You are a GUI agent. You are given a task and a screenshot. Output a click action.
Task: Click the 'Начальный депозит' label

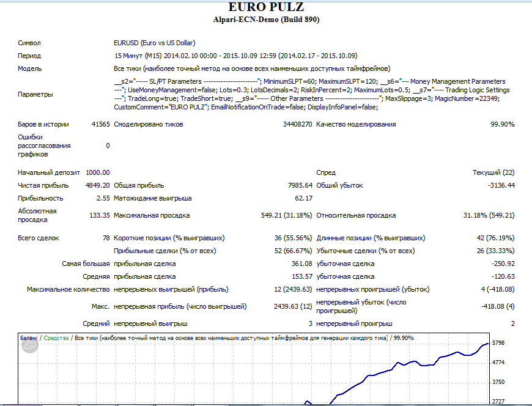pyautogui.click(x=49, y=172)
